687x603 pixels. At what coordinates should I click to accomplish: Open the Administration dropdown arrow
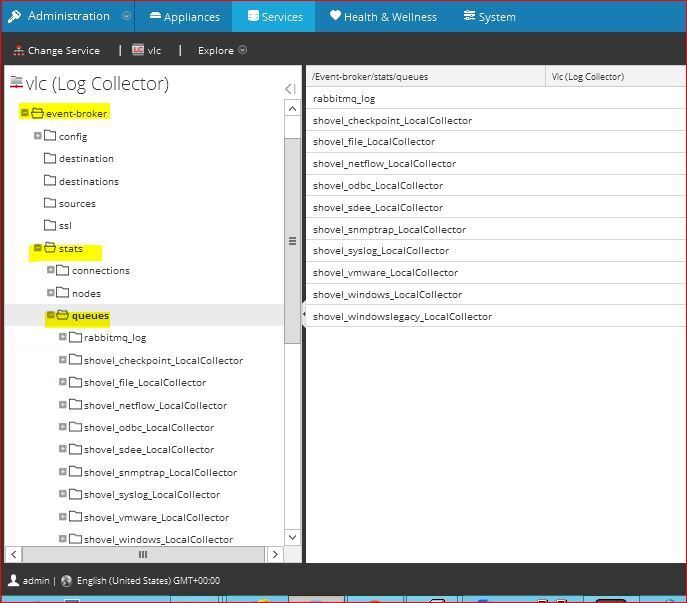126,16
